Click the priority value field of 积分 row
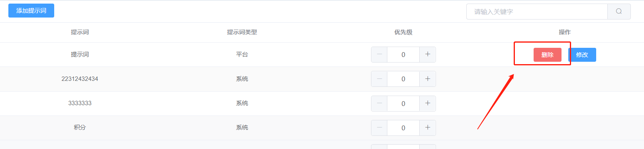Screen dimensions: 644x149 tap(403, 128)
